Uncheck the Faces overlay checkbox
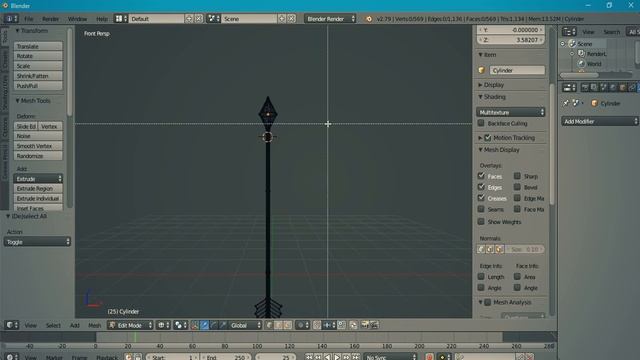Image resolution: width=640 pixels, height=360 pixels. 481,176
